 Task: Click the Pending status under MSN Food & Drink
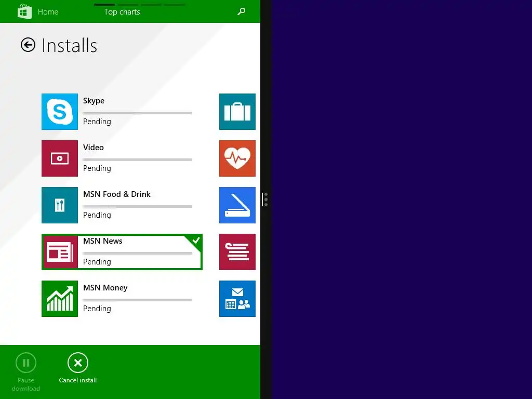coord(97,215)
